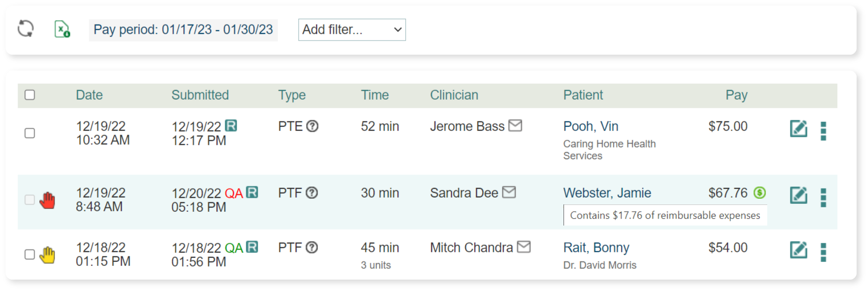
Task: Edit the Pooh, Vin visit entry
Action: (799, 129)
